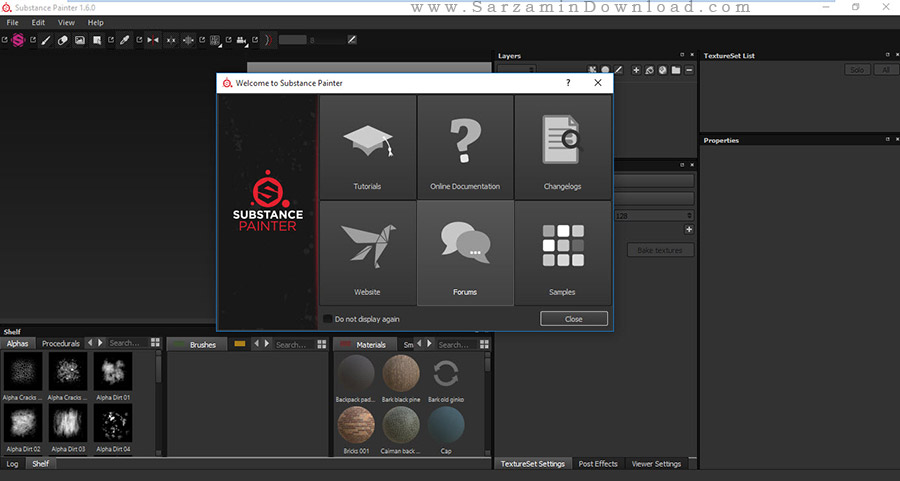Open Online Documentation question mark tile
This screenshot has width=900, height=481.
[465, 148]
